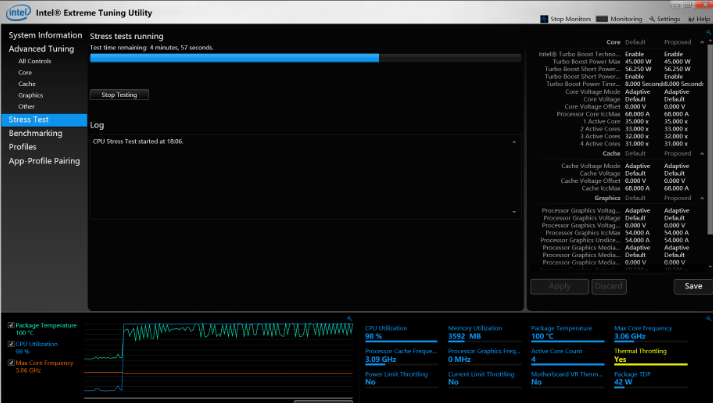This screenshot has width=713, height=403.
Task: Click the Core Voltage Offset row
Action: pyautogui.click(x=618, y=106)
